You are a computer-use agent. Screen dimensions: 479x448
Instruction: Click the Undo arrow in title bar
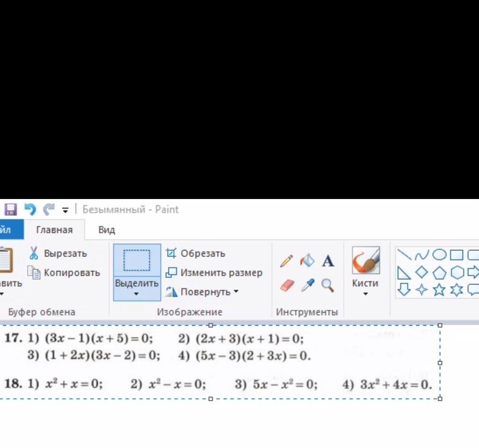click(x=30, y=210)
